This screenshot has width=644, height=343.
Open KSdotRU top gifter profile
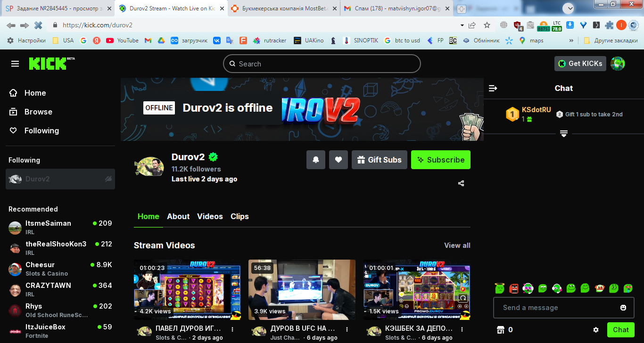(536, 110)
